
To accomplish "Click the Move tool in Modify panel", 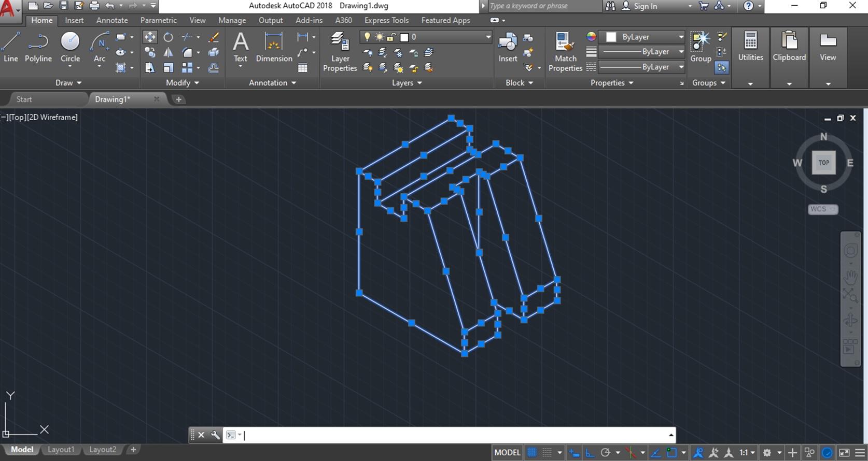I will 150,37.
